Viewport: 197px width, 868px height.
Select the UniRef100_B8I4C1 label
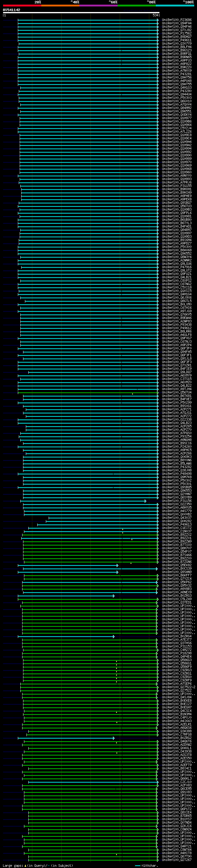pyautogui.click(x=176, y=769)
